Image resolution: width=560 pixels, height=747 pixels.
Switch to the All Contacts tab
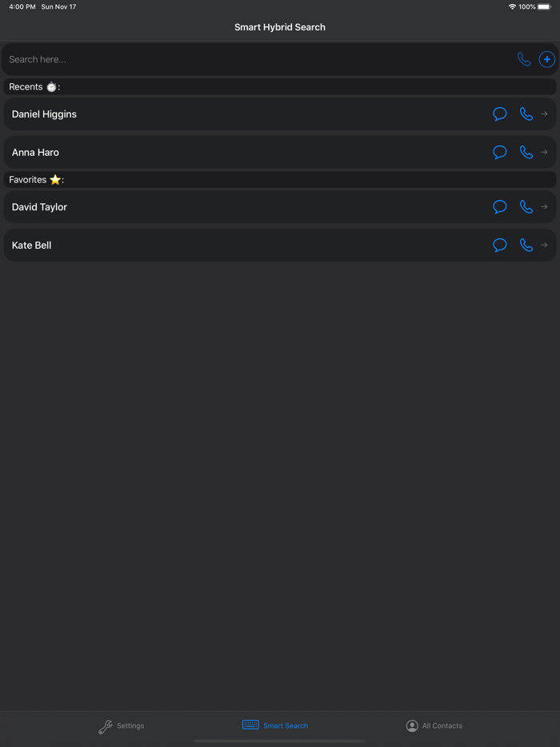point(434,725)
